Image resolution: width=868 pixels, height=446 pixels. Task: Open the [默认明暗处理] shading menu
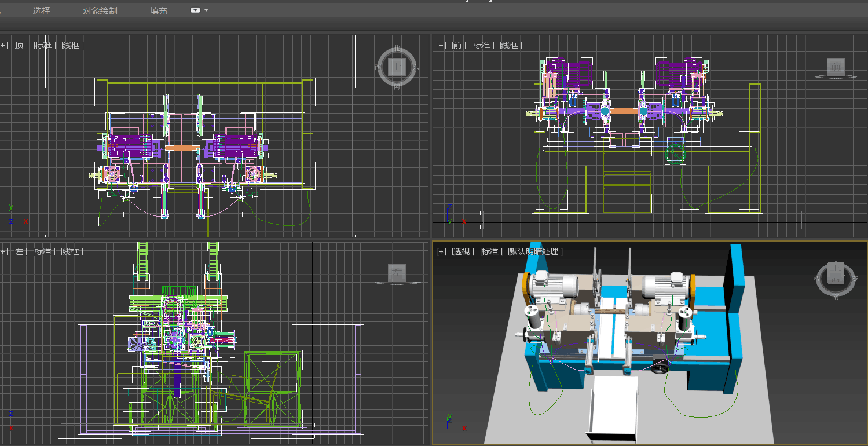click(535, 251)
